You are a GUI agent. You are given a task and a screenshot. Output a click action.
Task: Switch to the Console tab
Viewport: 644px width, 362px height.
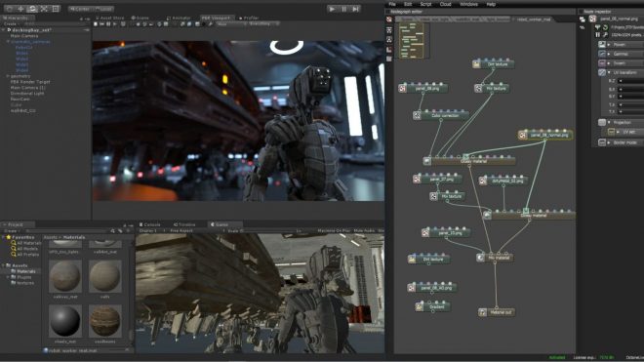(150, 224)
